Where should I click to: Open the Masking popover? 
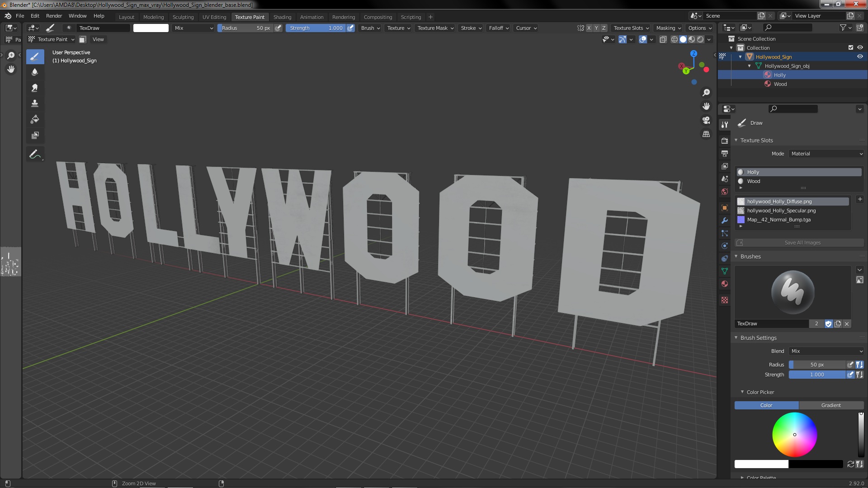(x=669, y=28)
